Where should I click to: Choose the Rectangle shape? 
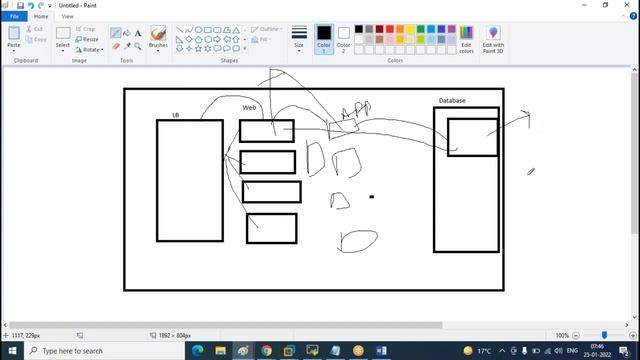[x=208, y=30]
